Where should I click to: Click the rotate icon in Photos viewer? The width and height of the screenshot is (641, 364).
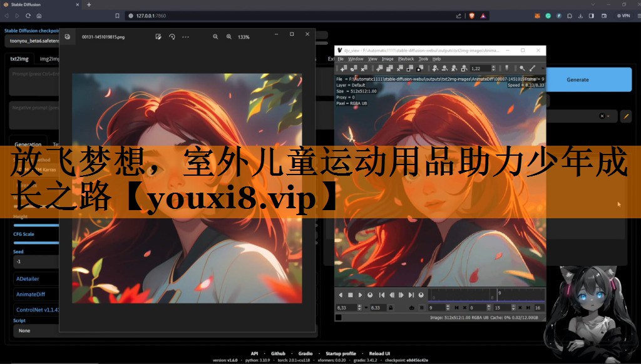point(172,37)
